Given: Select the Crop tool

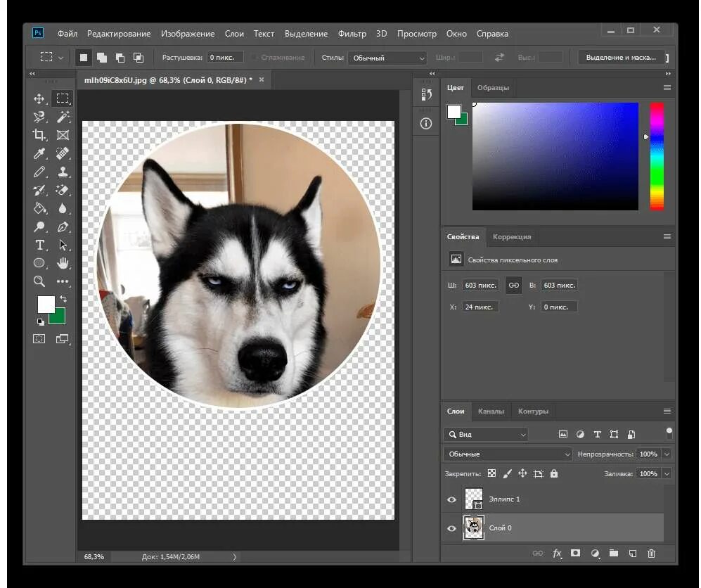Looking at the screenshot, I should pyautogui.click(x=39, y=135).
